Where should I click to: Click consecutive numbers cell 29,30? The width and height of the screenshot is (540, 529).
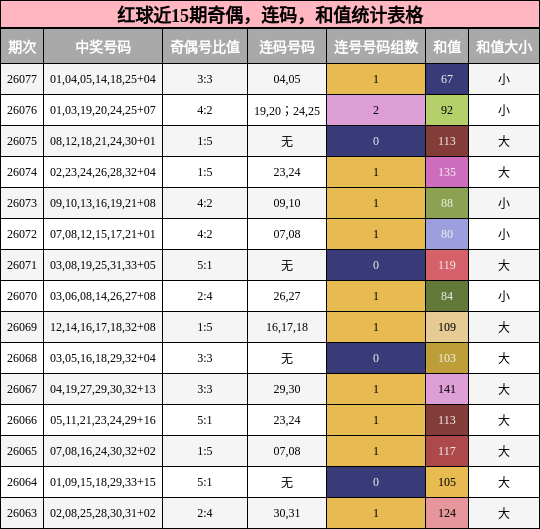(287, 389)
